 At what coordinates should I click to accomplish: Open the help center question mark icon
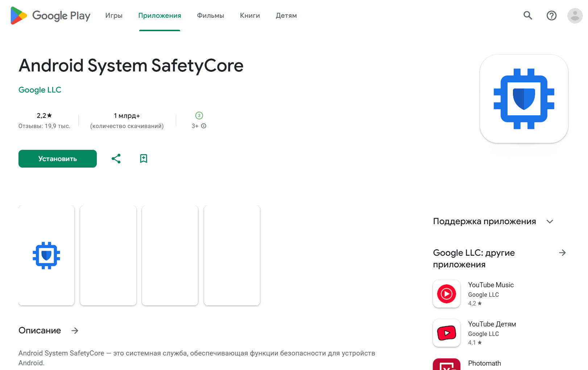point(551,16)
